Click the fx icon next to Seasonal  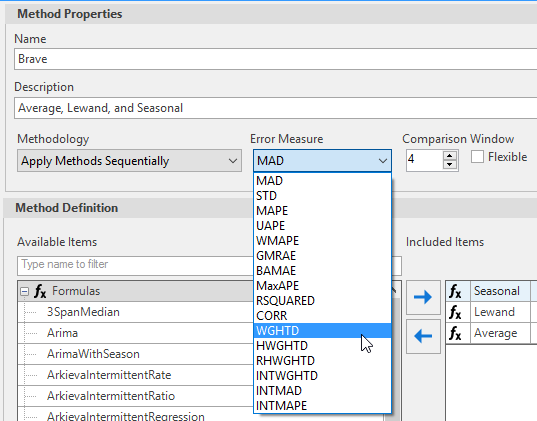click(x=455, y=292)
